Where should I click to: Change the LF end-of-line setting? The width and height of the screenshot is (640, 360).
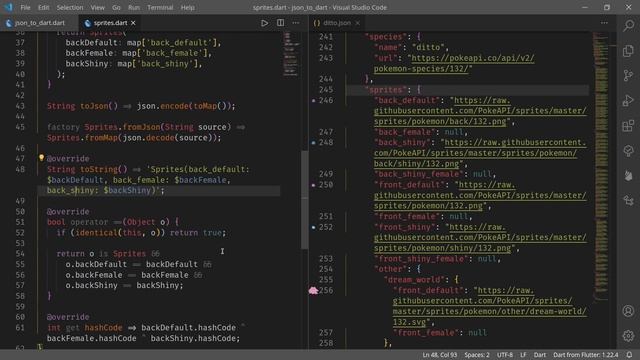(x=523, y=355)
